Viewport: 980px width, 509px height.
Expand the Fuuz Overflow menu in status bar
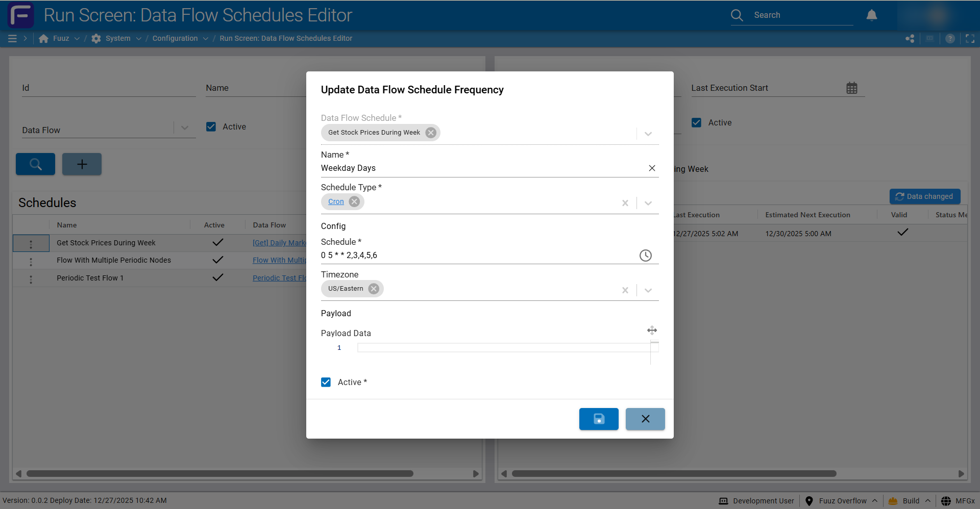click(x=874, y=501)
